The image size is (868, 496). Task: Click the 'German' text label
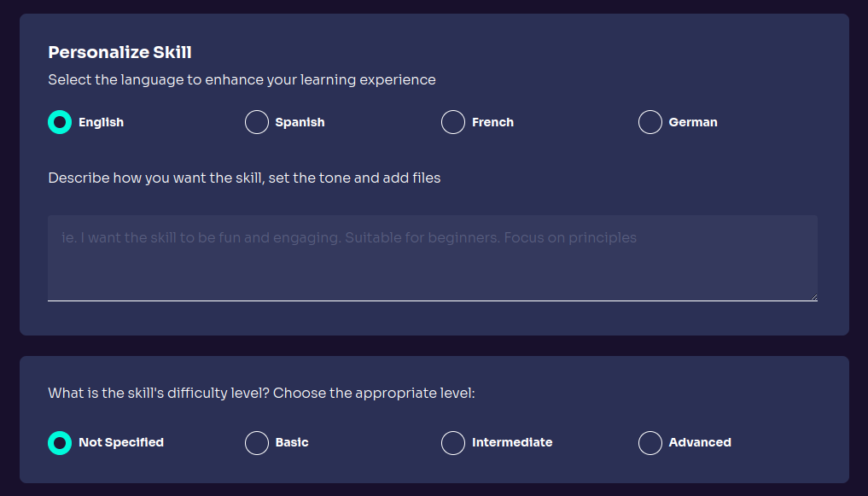coord(693,122)
